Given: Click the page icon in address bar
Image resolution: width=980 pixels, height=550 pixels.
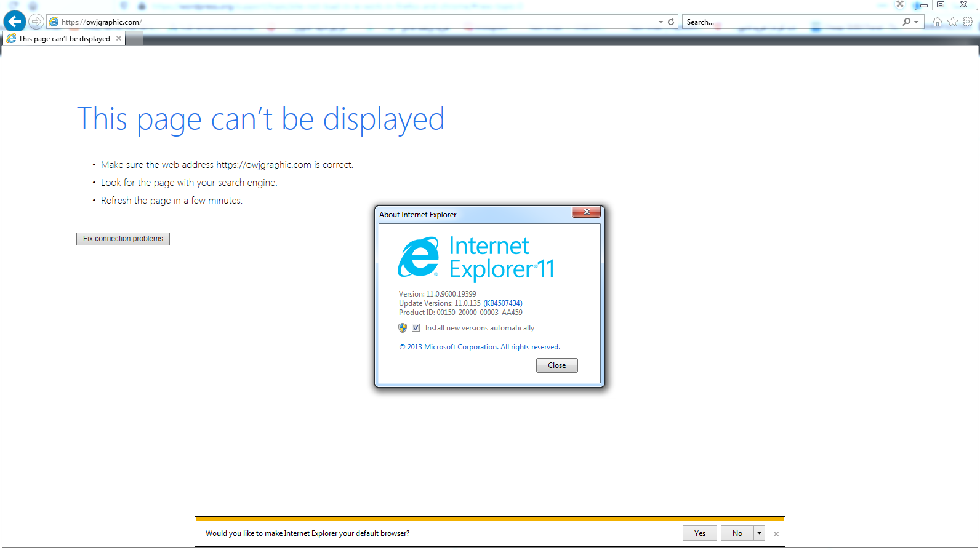Looking at the screenshot, I should coord(54,22).
